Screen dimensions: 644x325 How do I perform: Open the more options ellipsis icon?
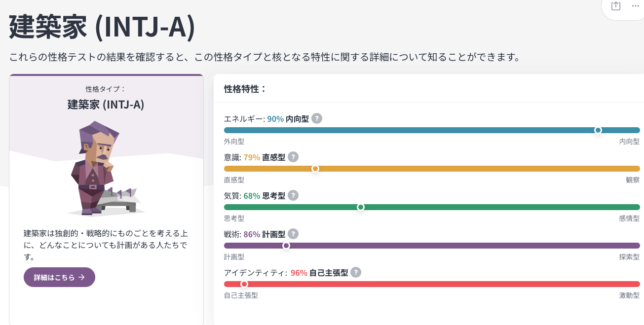tap(635, 6)
